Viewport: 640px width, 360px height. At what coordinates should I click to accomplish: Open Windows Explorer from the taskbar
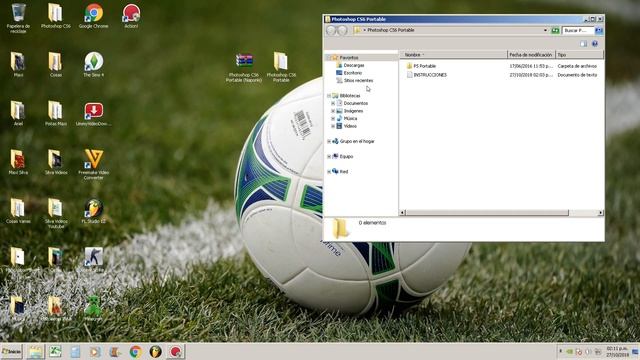(36, 352)
